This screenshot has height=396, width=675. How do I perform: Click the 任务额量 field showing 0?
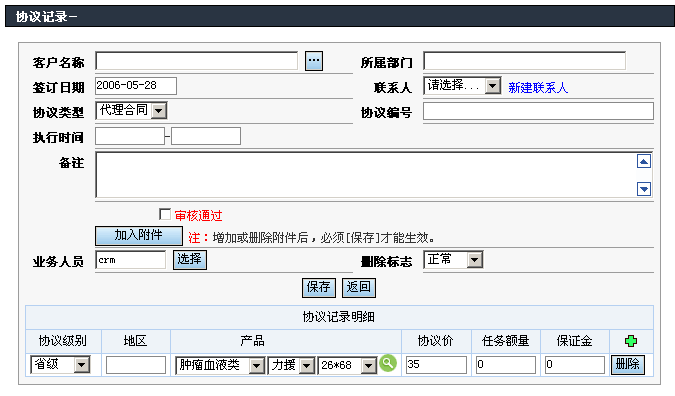(x=505, y=365)
